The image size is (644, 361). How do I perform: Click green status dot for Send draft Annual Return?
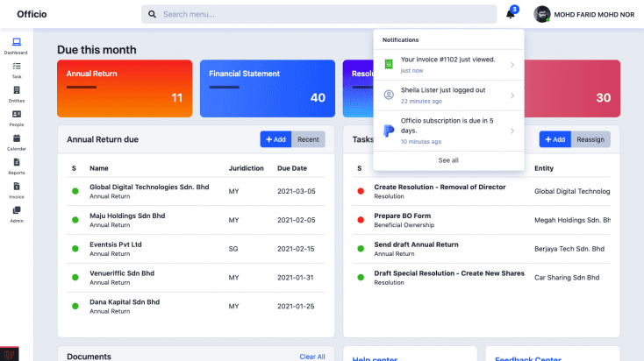[x=361, y=249]
